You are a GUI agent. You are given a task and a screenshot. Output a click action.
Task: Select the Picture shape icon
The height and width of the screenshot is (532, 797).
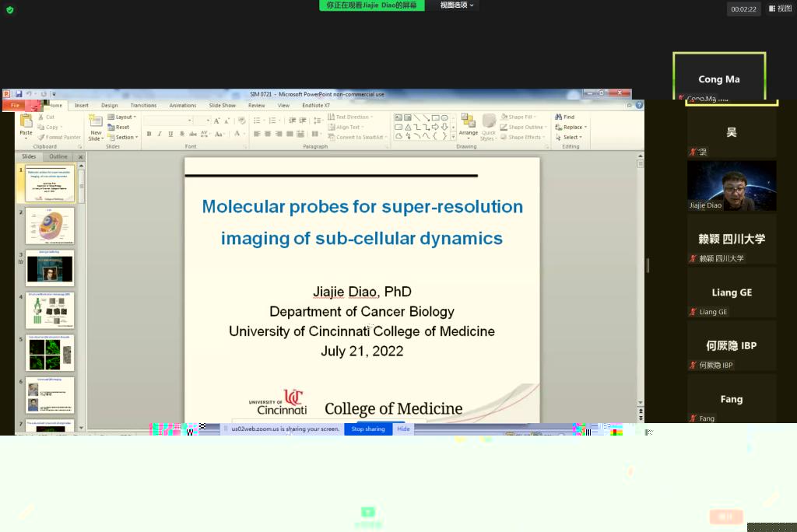coord(408,118)
